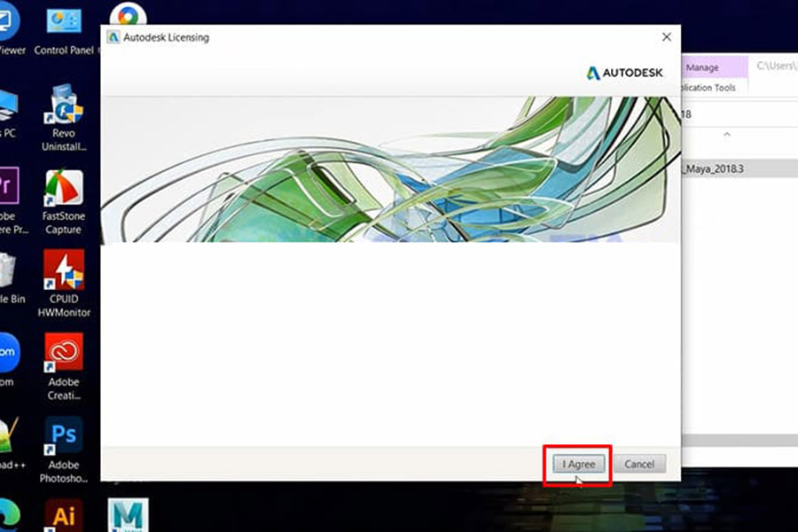
Task: Close the Autodesk Licensing dialog
Action: [666, 37]
